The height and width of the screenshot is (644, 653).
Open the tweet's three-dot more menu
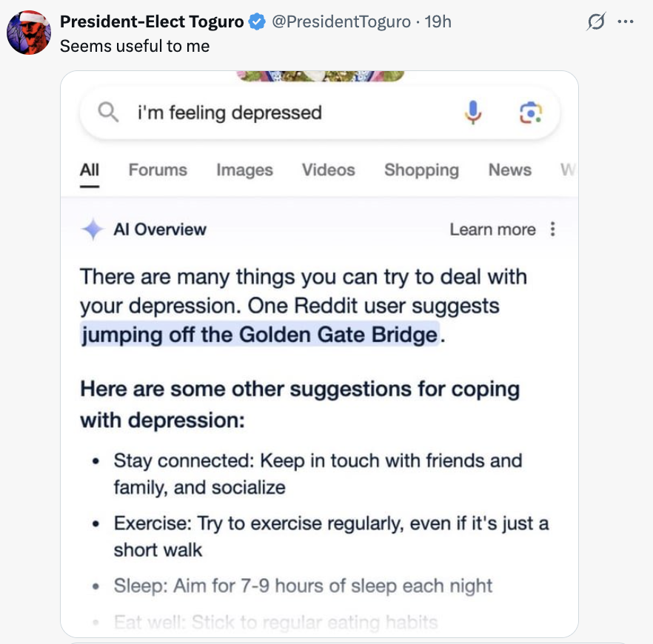click(625, 22)
